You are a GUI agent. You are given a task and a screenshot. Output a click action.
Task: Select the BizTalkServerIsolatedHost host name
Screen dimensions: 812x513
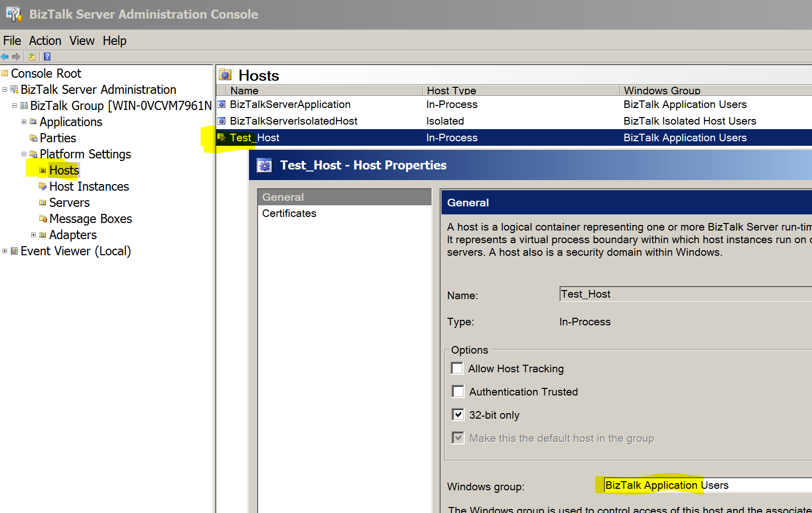click(293, 121)
